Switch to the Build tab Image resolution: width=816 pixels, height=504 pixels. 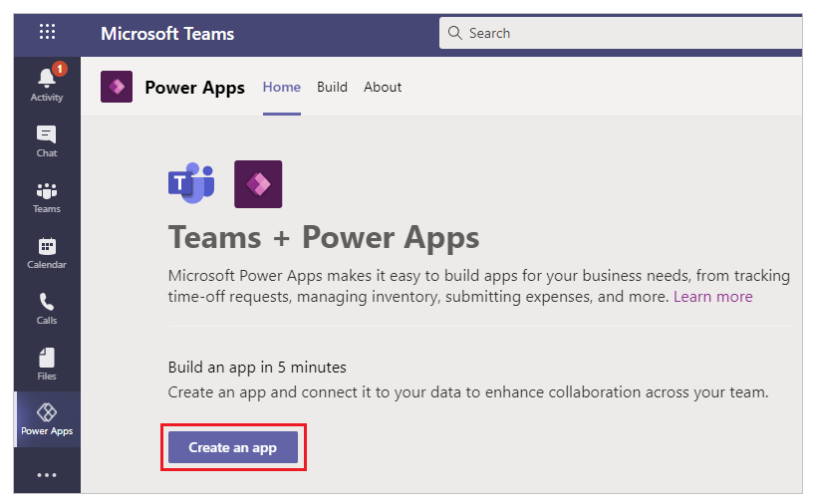tap(332, 87)
